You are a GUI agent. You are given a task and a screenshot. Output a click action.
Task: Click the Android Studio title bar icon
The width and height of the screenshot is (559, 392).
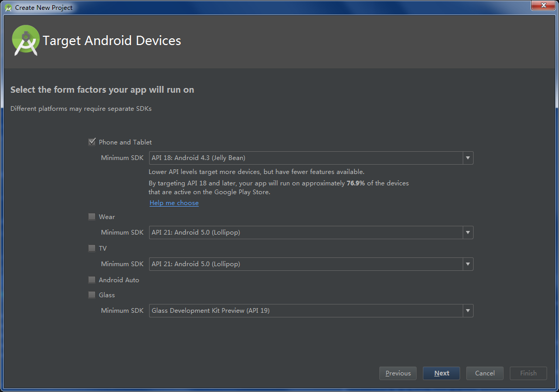click(x=8, y=7)
